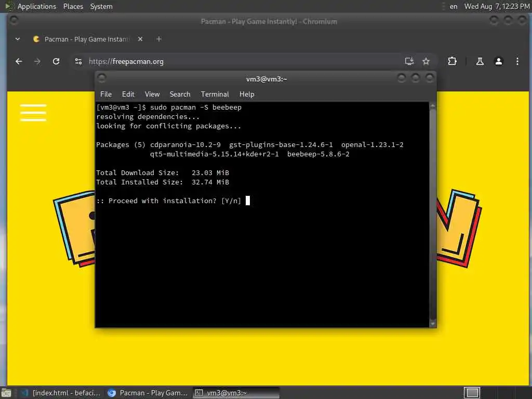Click the 'Total Installed Size: 32.74 MiB' line

point(163,182)
